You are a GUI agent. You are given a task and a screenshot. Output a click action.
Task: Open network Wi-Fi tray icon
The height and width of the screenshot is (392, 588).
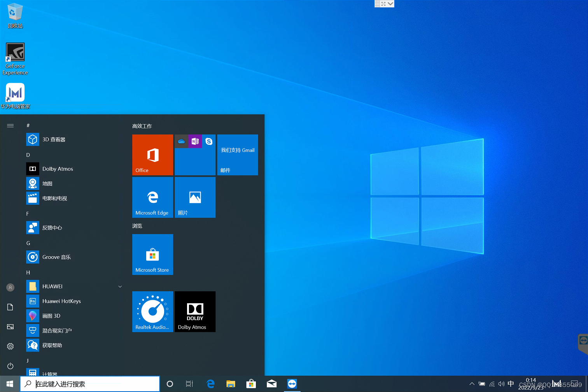pos(492,384)
